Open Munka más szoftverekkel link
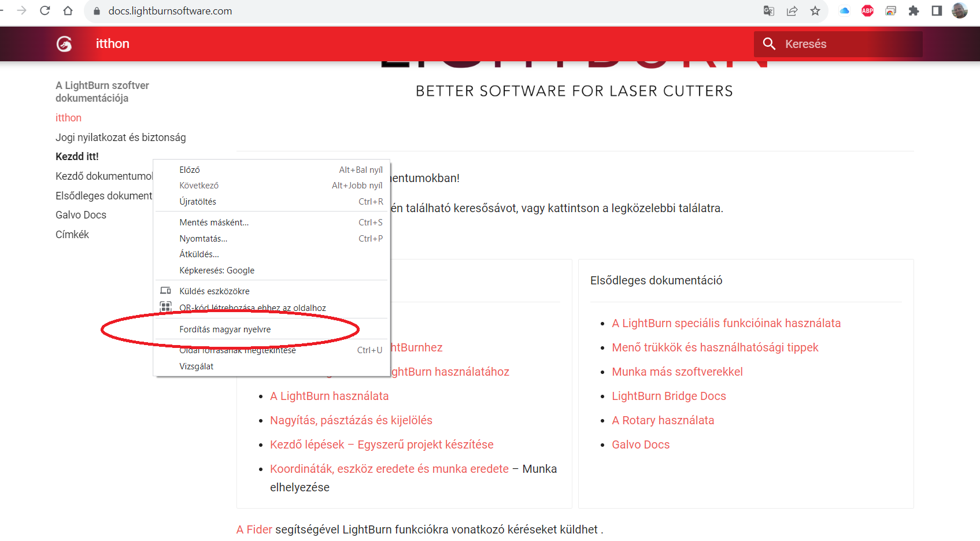 click(677, 372)
